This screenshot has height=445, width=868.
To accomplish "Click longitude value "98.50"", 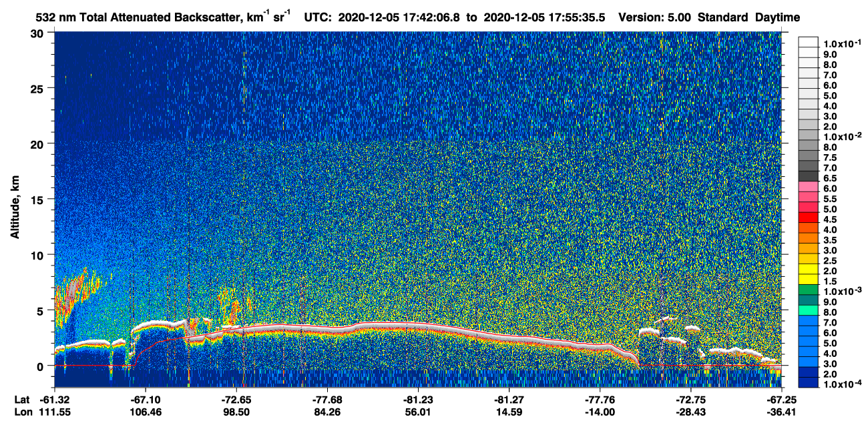I will (237, 412).
